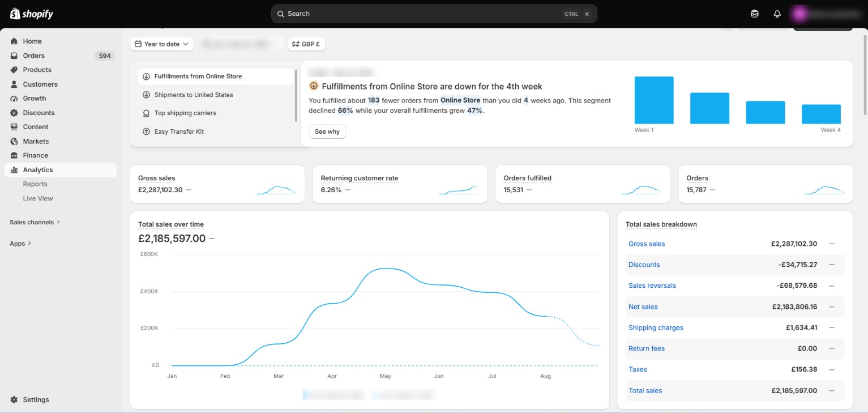Click the calendar icon on Year to date
The image size is (868, 413).
tap(138, 44)
